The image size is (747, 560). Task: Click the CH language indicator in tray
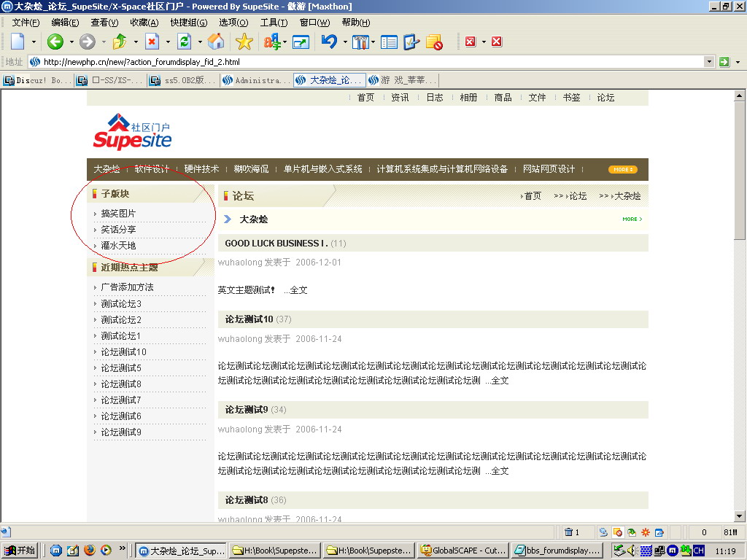[698, 551]
